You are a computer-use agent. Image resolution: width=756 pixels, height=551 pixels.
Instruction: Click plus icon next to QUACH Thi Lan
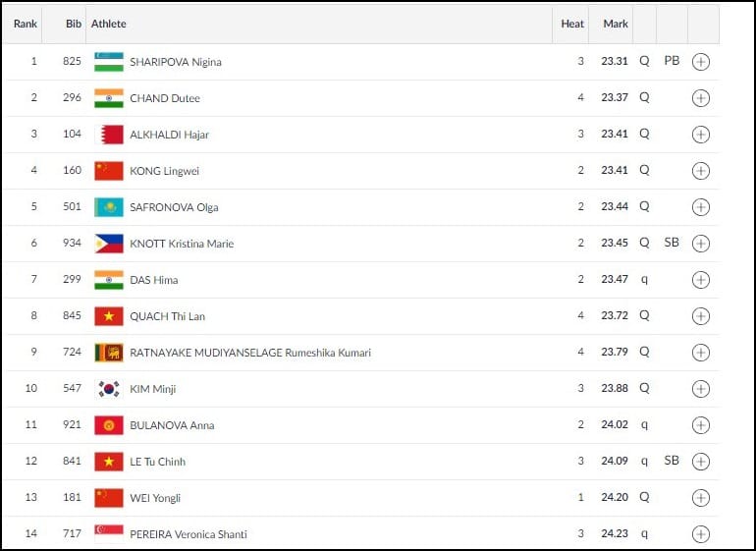point(701,316)
